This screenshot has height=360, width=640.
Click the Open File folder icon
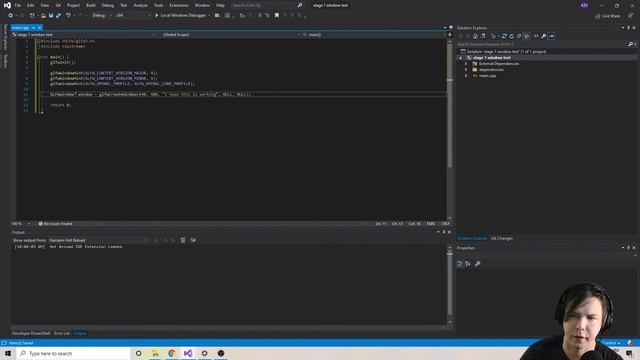coord(43,16)
